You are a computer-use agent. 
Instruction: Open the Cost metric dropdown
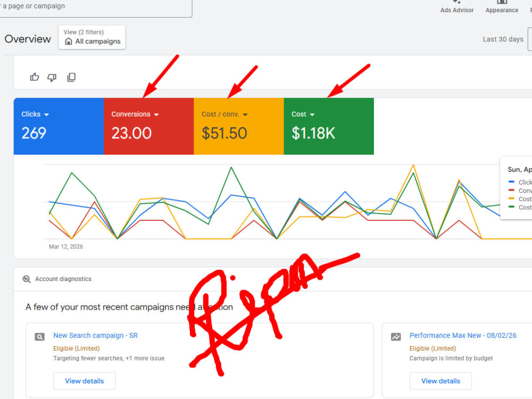[303, 114]
